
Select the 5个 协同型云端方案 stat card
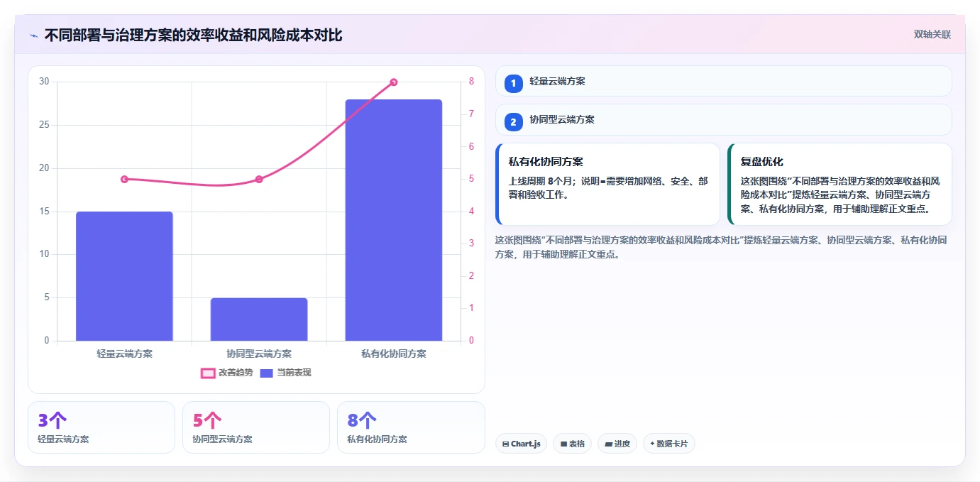click(x=256, y=427)
